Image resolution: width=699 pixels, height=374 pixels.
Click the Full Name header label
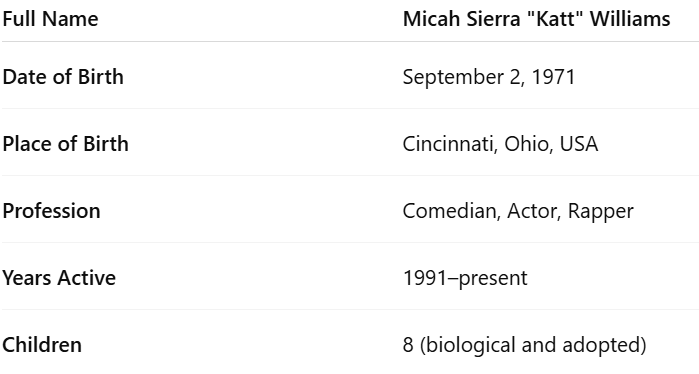[x=50, y=19]
